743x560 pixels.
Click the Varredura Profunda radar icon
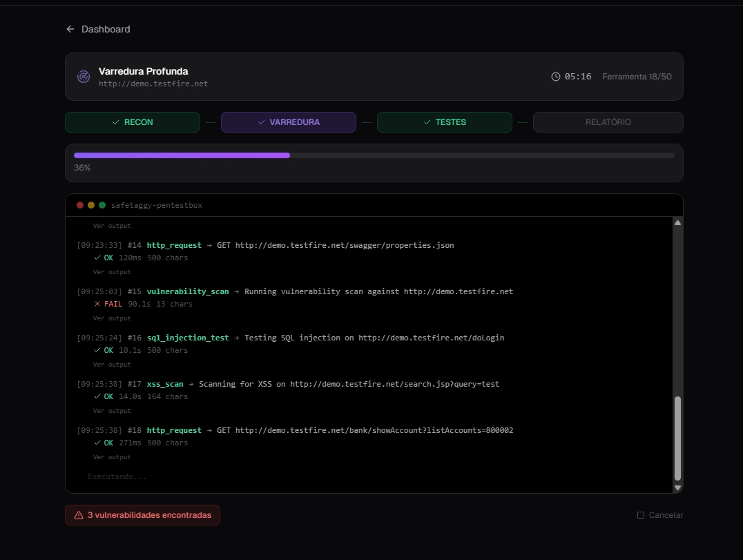pos(84,76)
